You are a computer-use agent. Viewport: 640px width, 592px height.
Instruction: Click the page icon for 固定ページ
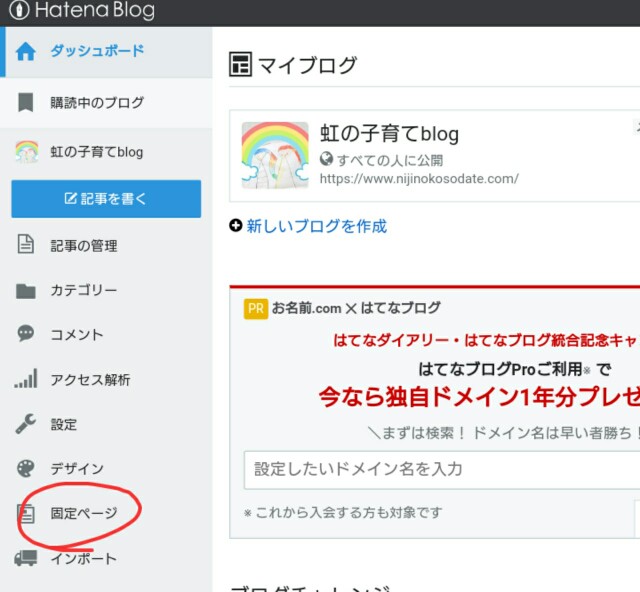(x=26, y=514)
